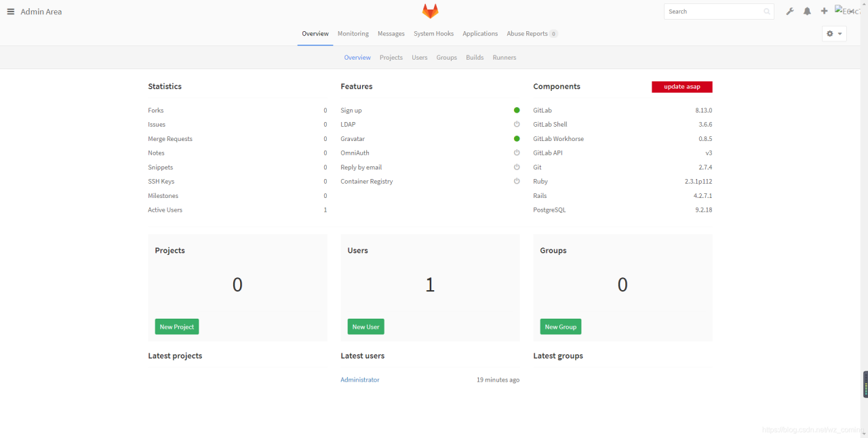Click the GitLab fox logo

(x=431, y=11)
